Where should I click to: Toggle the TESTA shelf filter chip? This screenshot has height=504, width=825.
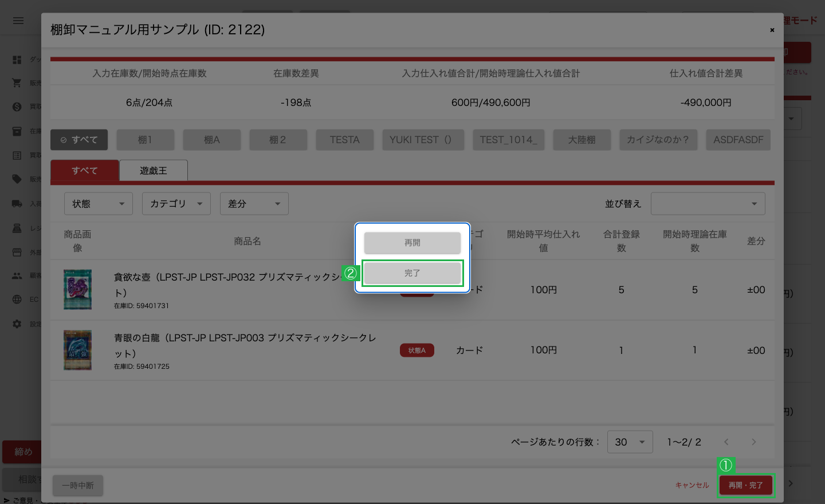[x=345, y=140]
